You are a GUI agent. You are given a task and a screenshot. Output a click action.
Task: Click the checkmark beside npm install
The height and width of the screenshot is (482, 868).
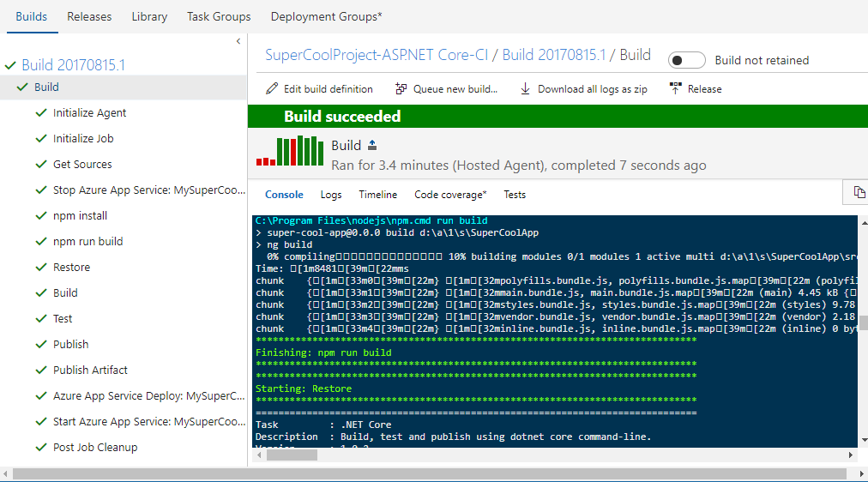[41, 216]
